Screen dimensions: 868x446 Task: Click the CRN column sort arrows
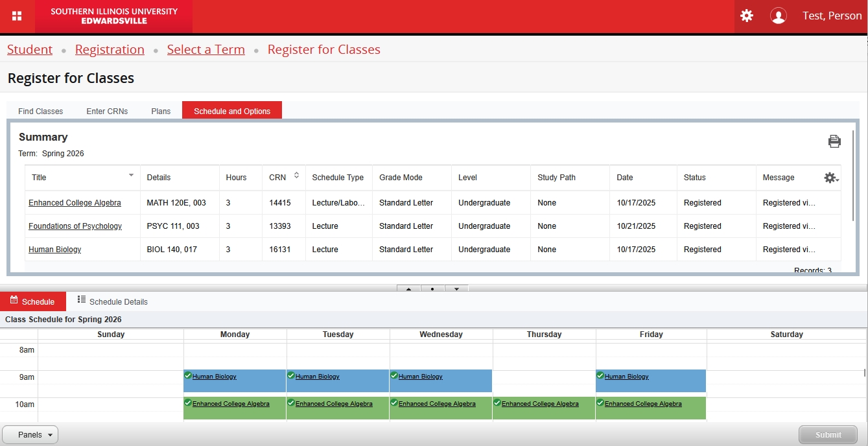point(296,175)
